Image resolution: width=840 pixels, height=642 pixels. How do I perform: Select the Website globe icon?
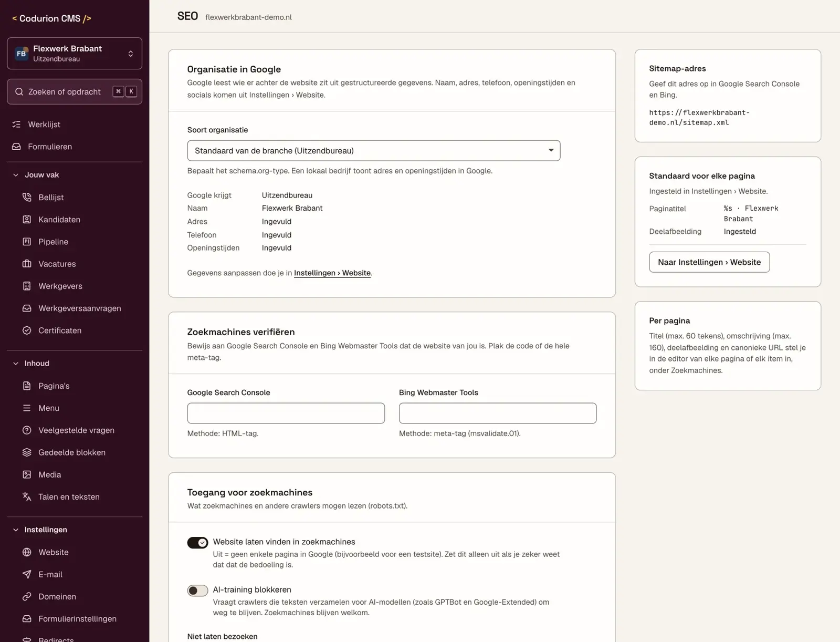click(x=27, y=552)
